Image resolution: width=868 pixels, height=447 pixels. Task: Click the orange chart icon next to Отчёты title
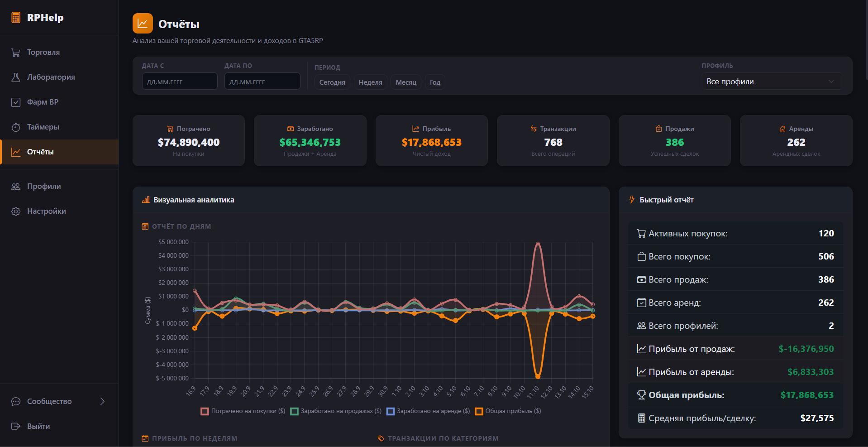pos(143,24)
